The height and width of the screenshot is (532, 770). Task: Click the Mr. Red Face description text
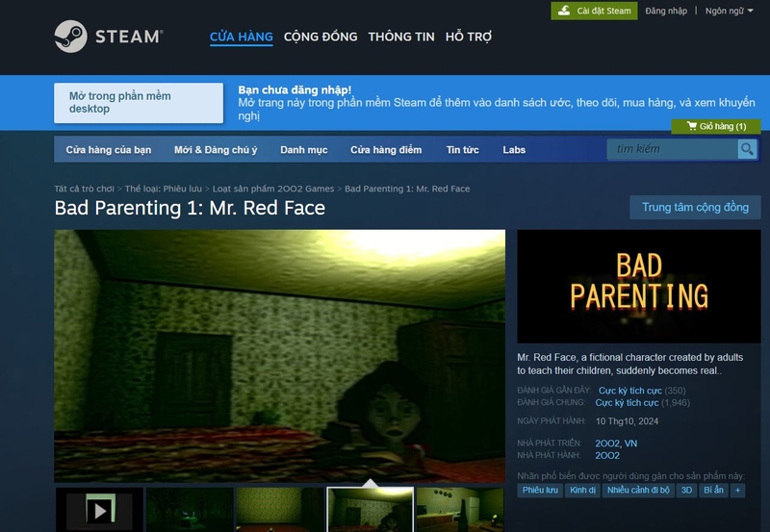pyautogui.click(x=630, y=364)
